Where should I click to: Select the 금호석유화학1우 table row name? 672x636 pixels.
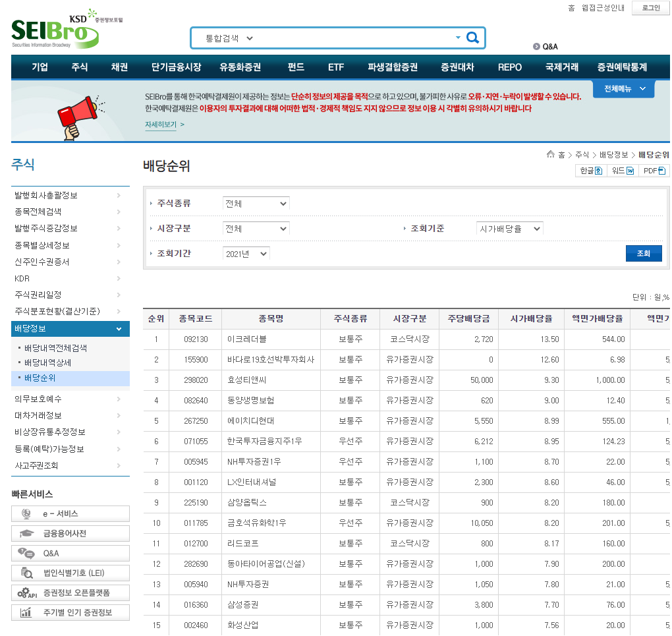257,523
